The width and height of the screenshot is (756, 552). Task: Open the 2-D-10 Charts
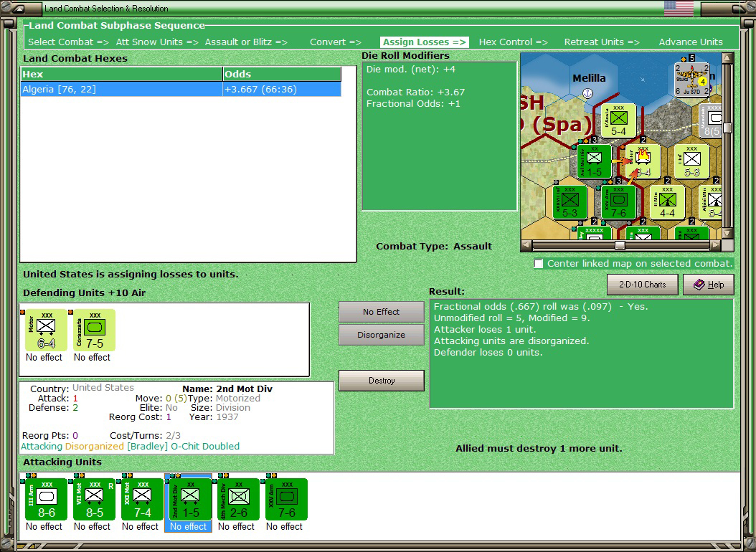[x=642, y=285]
